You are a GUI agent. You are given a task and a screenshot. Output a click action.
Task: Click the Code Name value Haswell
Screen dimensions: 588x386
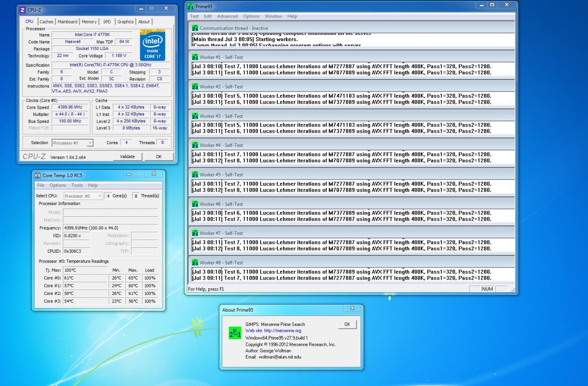pyautogui.click(x=73, y=42)
